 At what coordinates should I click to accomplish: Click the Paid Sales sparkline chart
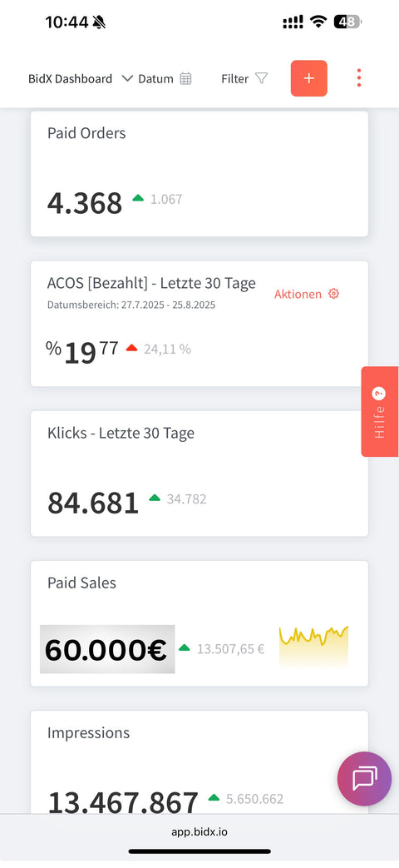coord(313,646)
